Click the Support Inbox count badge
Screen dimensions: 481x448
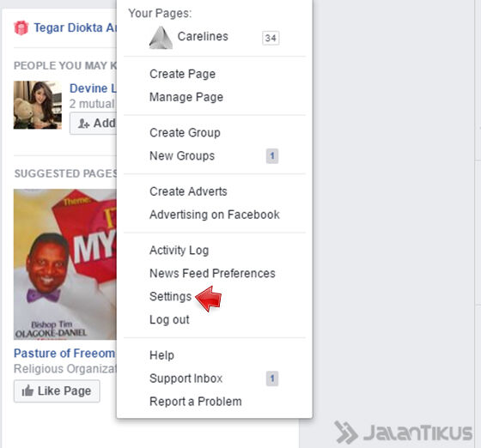point(272,378)
